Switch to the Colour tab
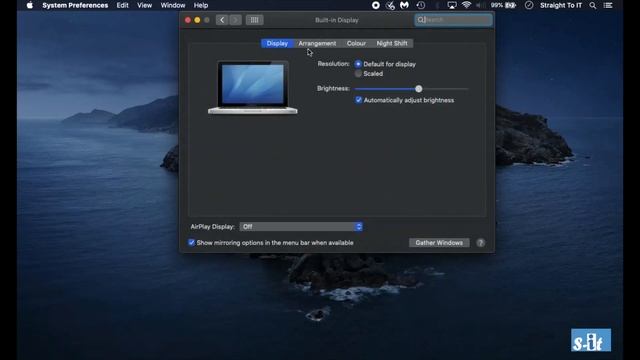 click(356, 43)
